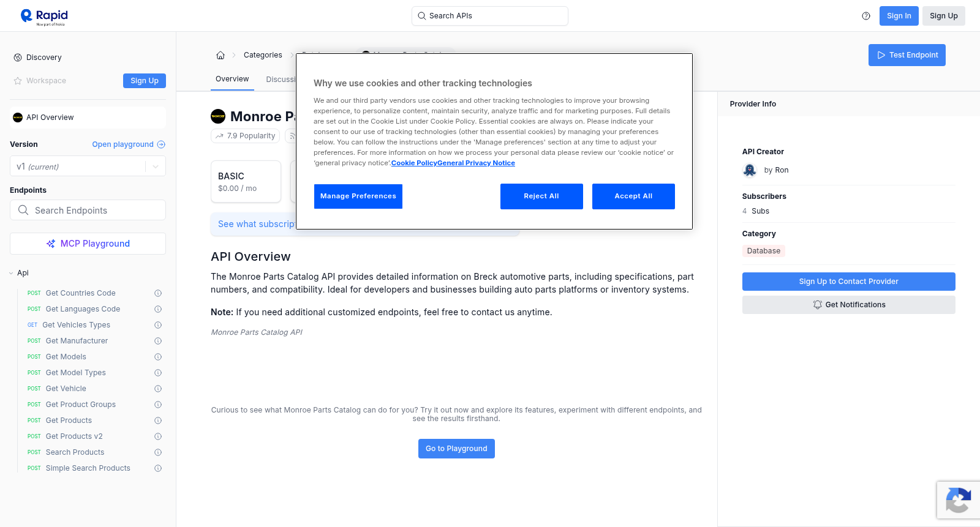Click Sign Up in top header
980x527 pixels.
click(944, 16)
